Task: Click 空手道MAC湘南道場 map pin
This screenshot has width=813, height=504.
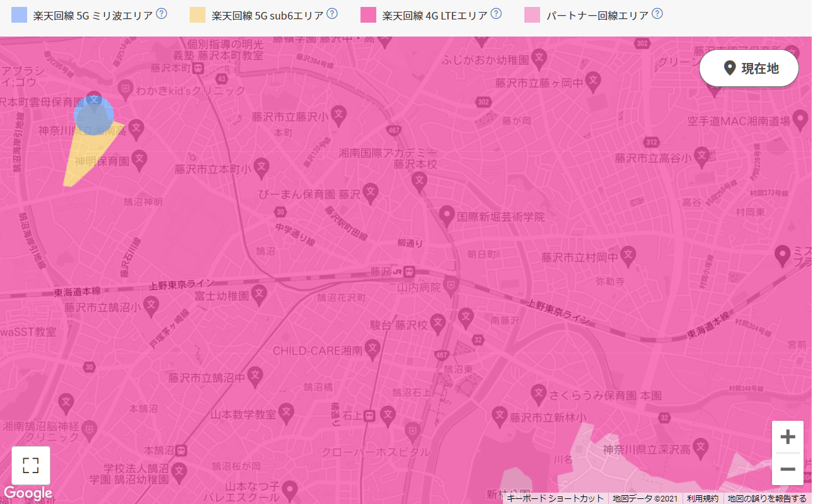Action: [800, 117]
